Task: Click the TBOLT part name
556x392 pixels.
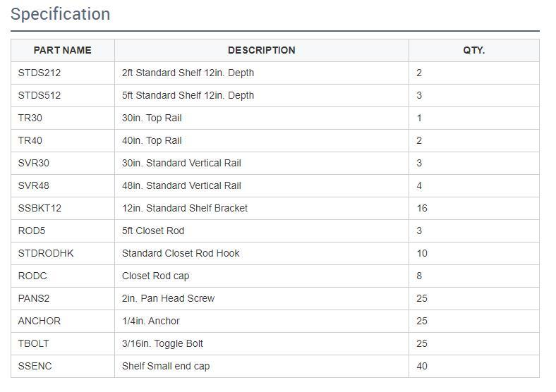Action: [x=33, y=343]
